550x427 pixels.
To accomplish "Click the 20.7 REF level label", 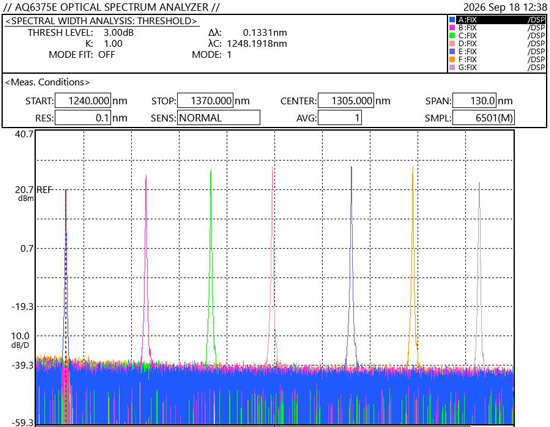I will (33, 190).
